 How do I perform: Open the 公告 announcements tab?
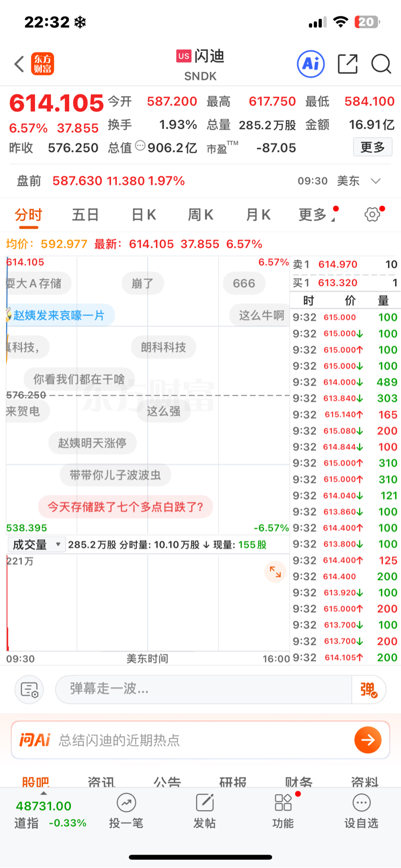[x=167, y=781]
